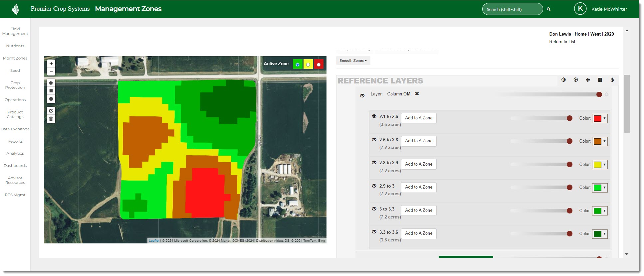644x276 pixels.
Task: Open color dropdown for 3.3 to 3.6 range
Action: 600,234
